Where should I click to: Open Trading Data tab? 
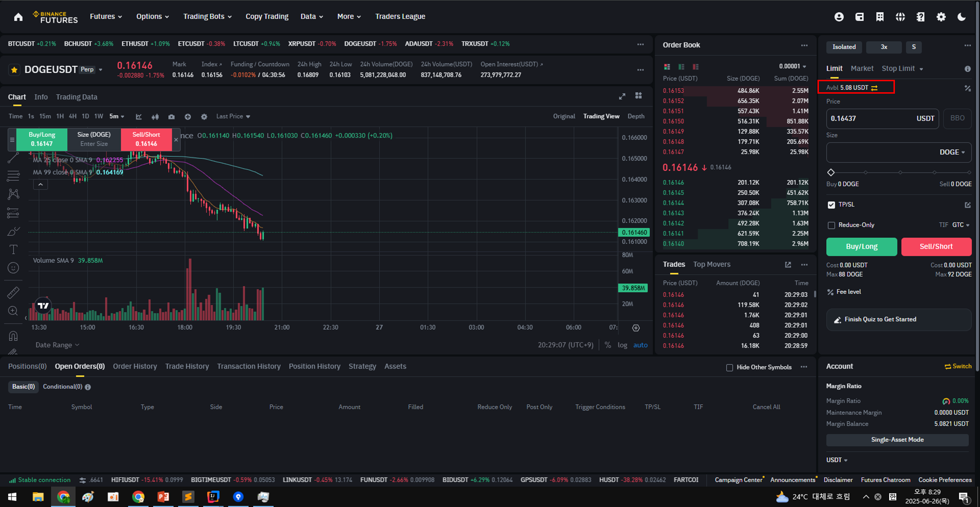click(76, 97)
